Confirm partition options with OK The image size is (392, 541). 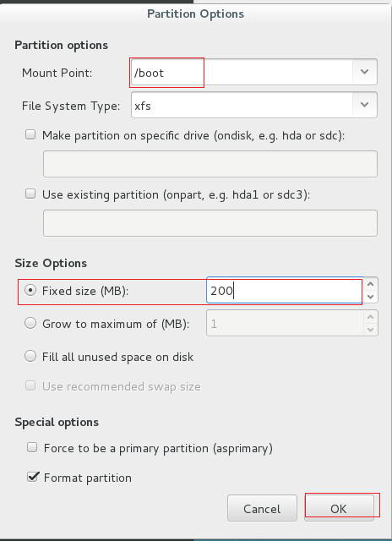coord(339,509)
